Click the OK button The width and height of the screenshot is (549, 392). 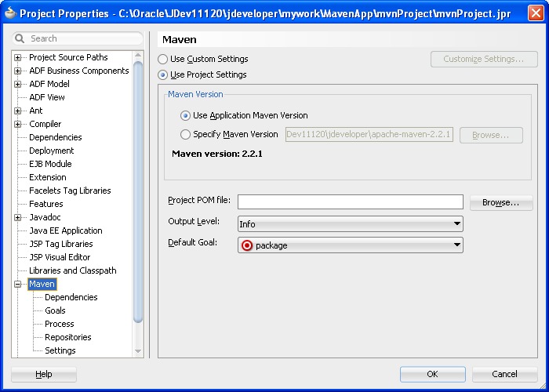tap(433, 374)
